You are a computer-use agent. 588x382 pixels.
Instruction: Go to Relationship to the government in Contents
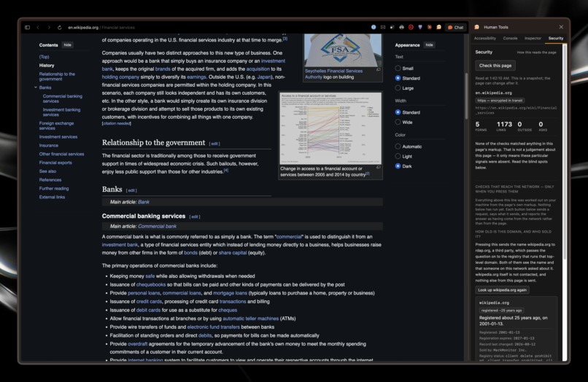57,77
